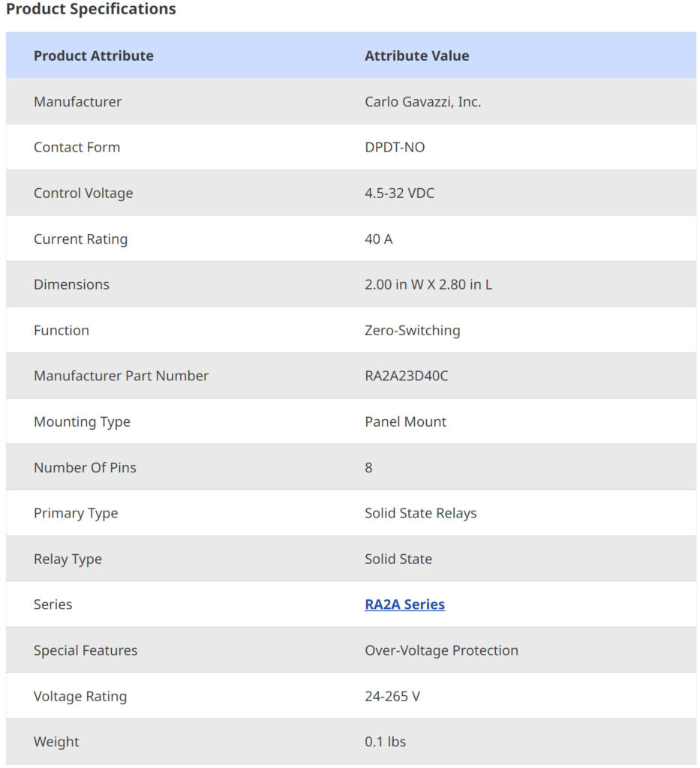The width and height of the screenshot is (700, 768).
Task: Click the Product Attribute column header
Action: point(94,55)
